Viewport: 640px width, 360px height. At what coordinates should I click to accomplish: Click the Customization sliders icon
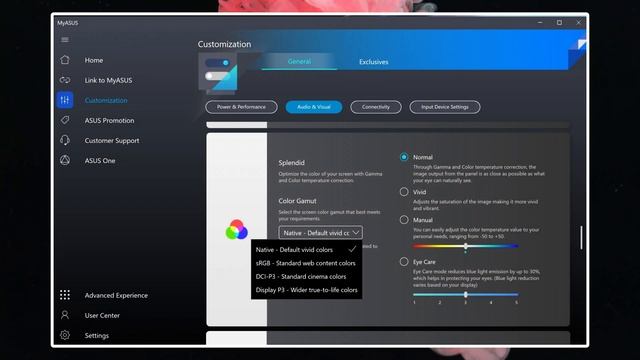(x=65, y=100)
